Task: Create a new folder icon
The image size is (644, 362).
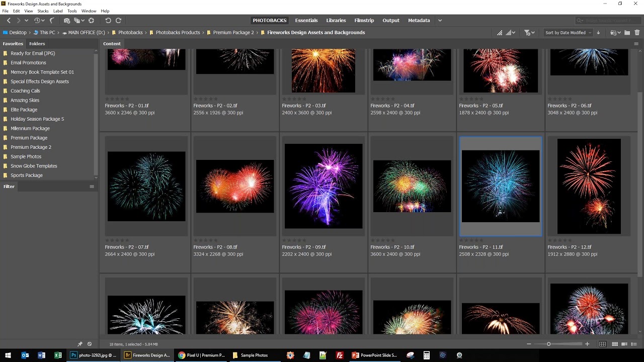Action: pyautogui.click(x=627, y=33)
